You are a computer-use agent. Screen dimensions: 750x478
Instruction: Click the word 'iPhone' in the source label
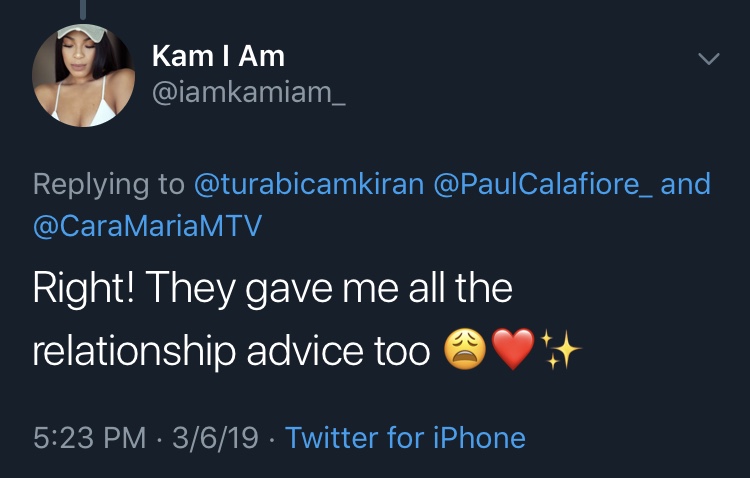coord(479,437)
